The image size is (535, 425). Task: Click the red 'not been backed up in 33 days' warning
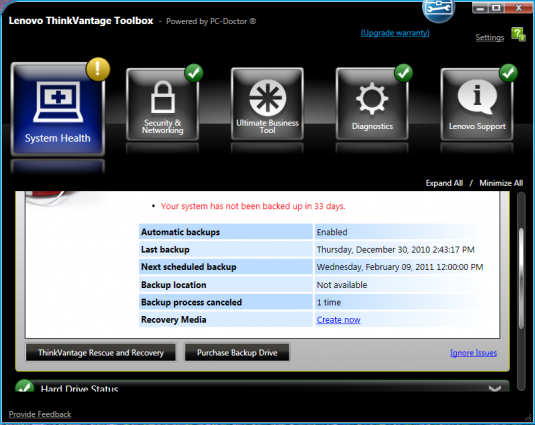[x=253, y=206]
